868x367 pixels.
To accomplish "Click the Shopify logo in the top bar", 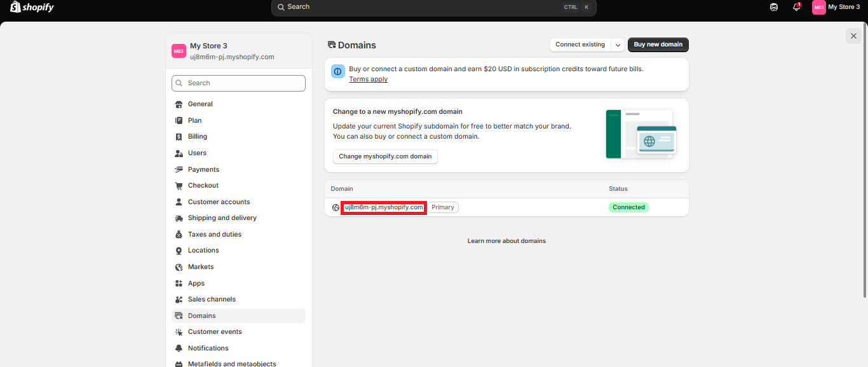I will [x=32, y=7].
